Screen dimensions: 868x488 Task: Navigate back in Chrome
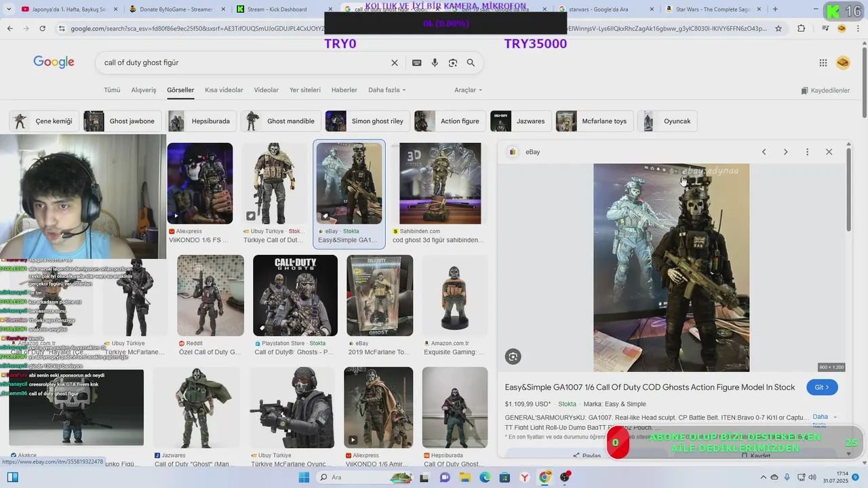click(9, 28)
